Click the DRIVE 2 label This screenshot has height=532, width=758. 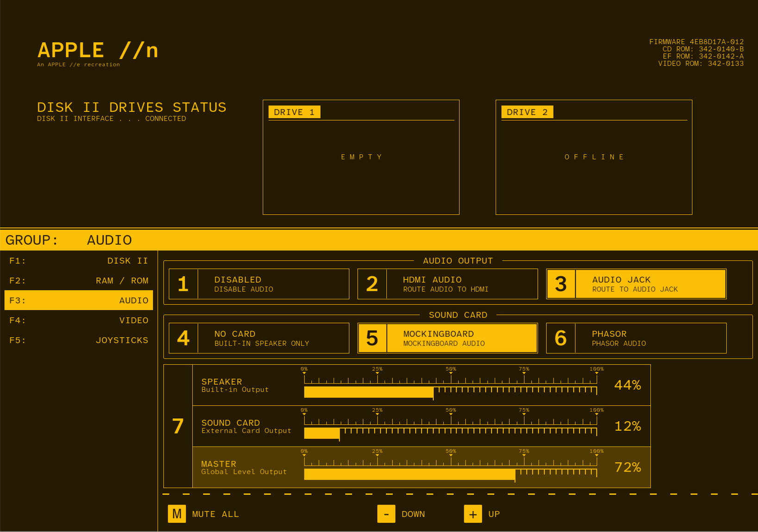click(x=527, y=112)
